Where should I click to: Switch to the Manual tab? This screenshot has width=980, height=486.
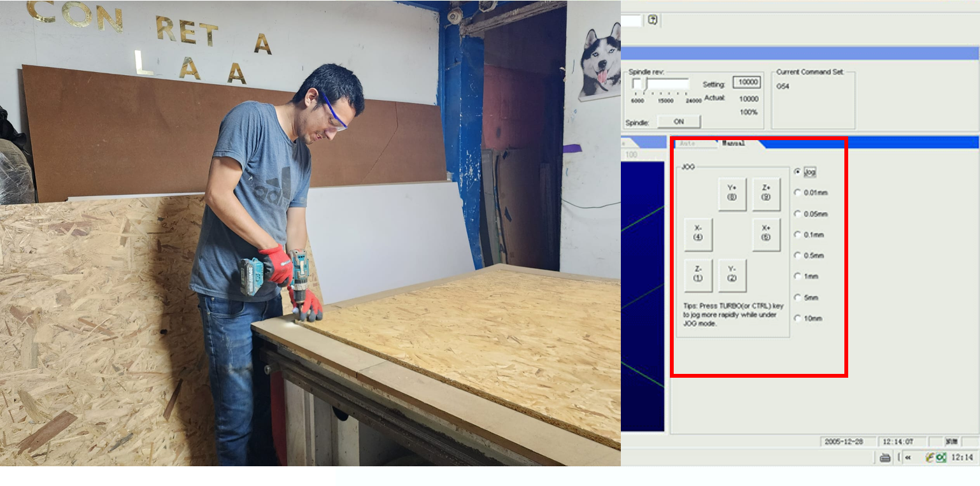733,143
